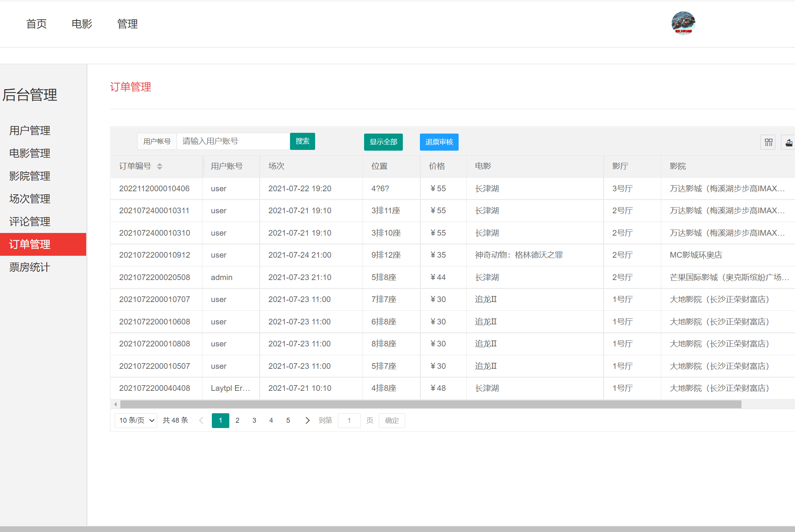The height and width of the screenshot is (532, 795).
Task: Click the previous page left chevron
Action: pos(201,420)
